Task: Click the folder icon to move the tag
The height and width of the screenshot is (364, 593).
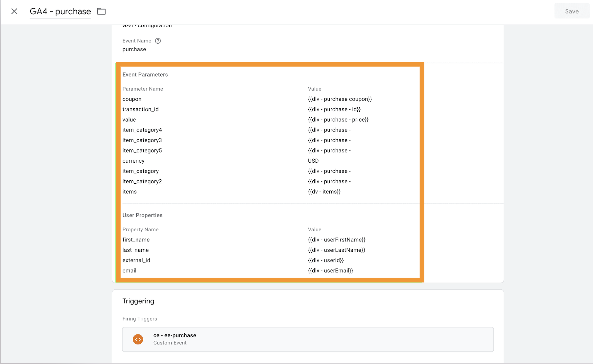Action: (x=101, y=11)
